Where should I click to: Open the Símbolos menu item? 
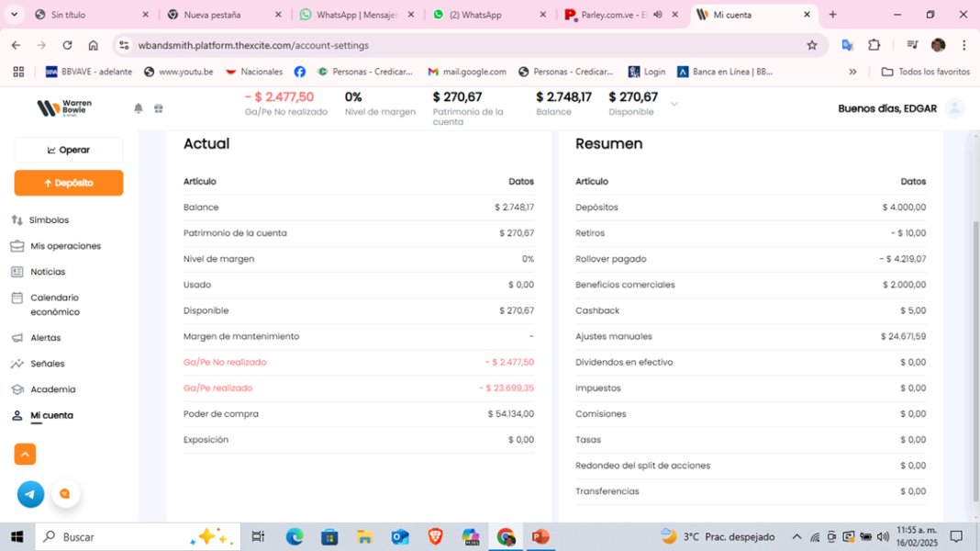coord(49,220)
